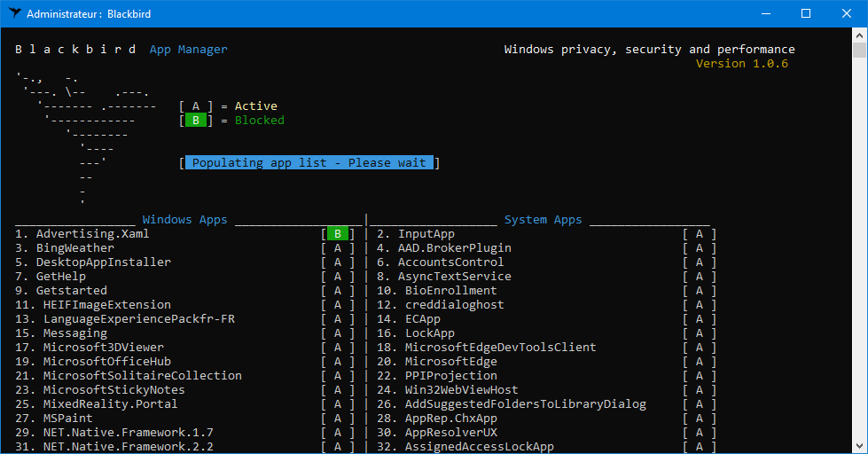Select the '26. AddSuggestedFoldersToLibraryDialog' entry
The width and height of the screenshot is (868, 454).
(512, 404)
